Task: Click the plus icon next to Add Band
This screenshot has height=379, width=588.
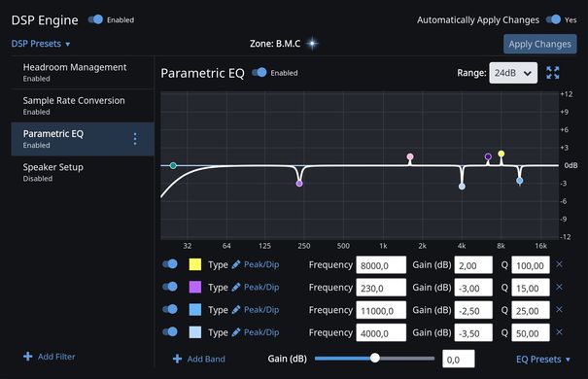Action: 177,359
